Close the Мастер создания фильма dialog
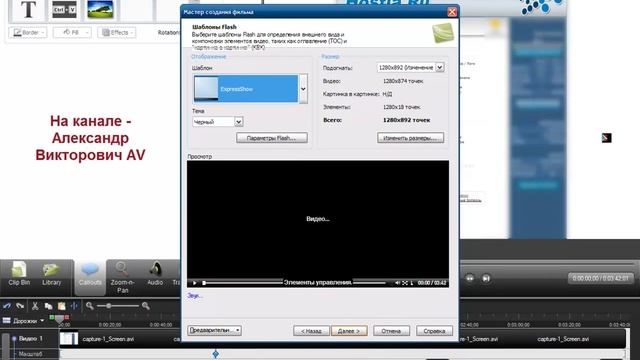 click(452, 12)
